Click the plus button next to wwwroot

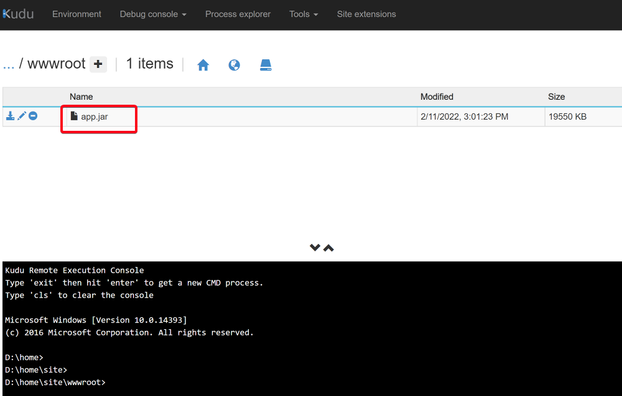coord(98,64)
